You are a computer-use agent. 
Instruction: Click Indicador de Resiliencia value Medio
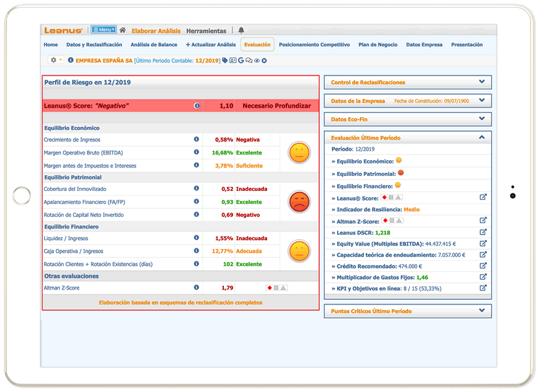coord(411,209)
